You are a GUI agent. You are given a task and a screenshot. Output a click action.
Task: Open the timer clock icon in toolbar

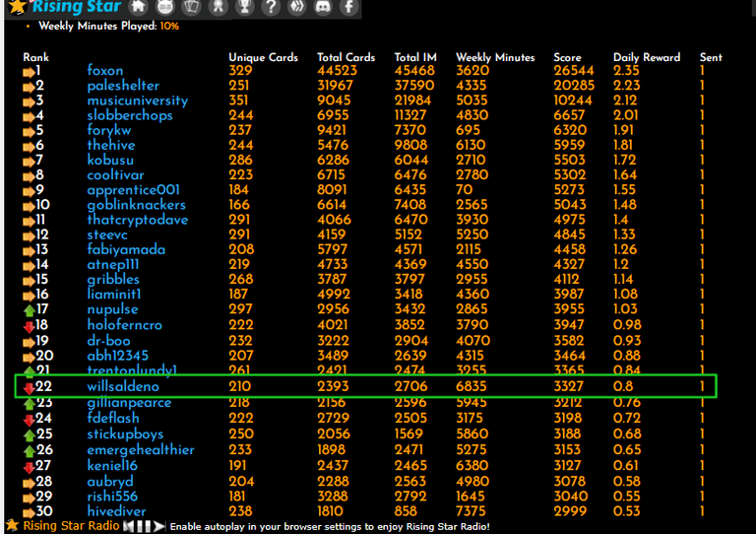pos(165,6)
